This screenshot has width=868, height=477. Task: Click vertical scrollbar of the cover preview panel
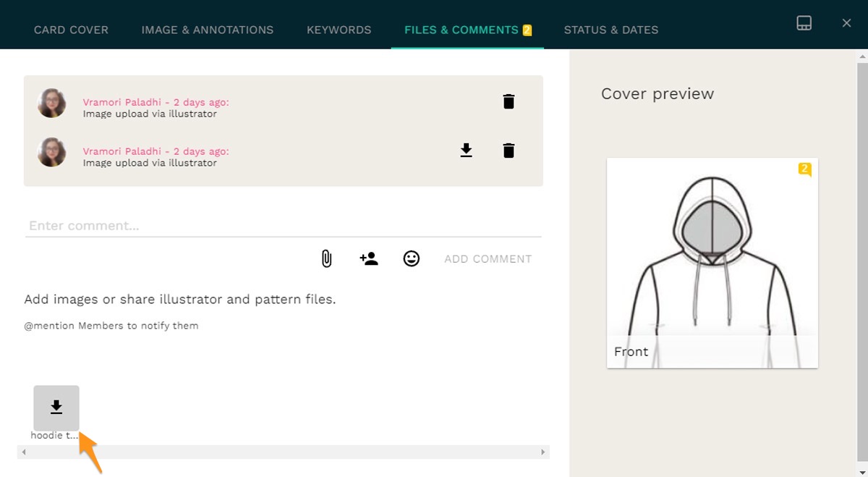862,263
